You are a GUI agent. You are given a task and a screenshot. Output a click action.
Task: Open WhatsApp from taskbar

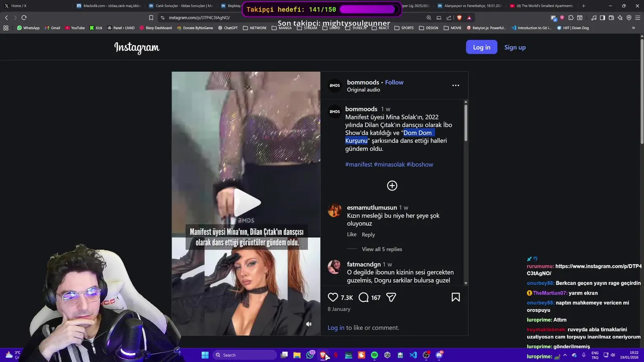click(310, 355)
